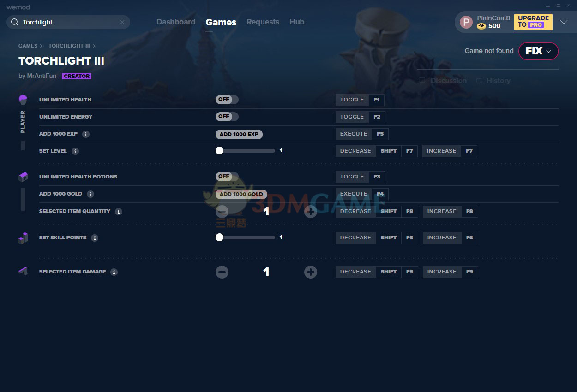Screen dimensions: 577x392
Task: Go to the Hub tab
Action: point(297,22)
